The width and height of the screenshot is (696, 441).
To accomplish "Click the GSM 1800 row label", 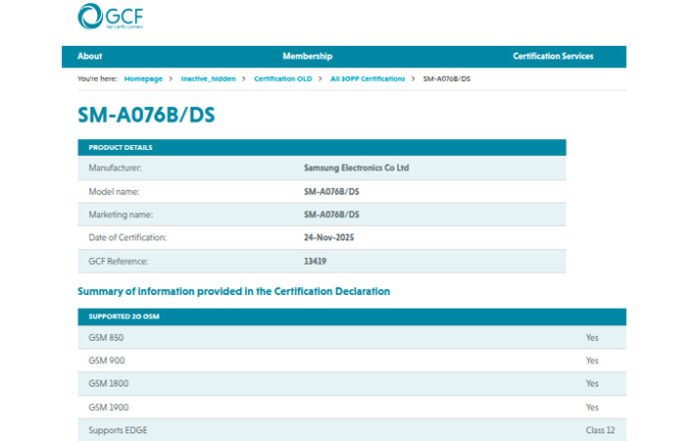I will point(108,383).
